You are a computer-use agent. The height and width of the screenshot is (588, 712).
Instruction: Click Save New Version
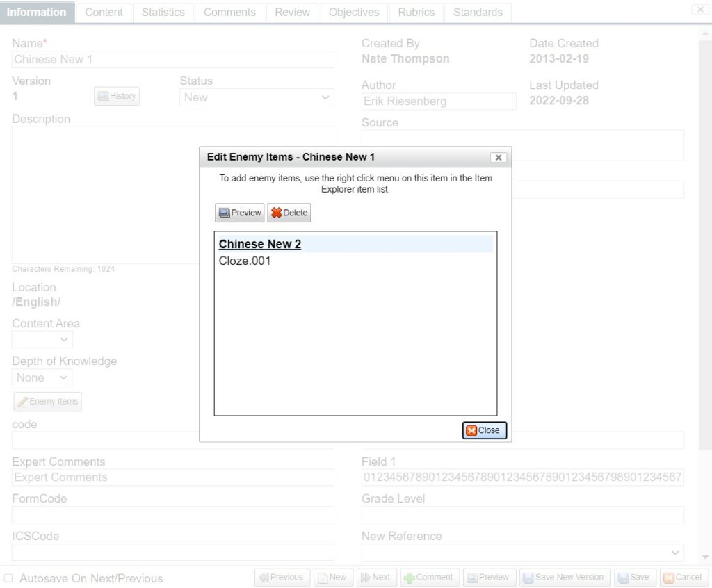pos(565,578)
